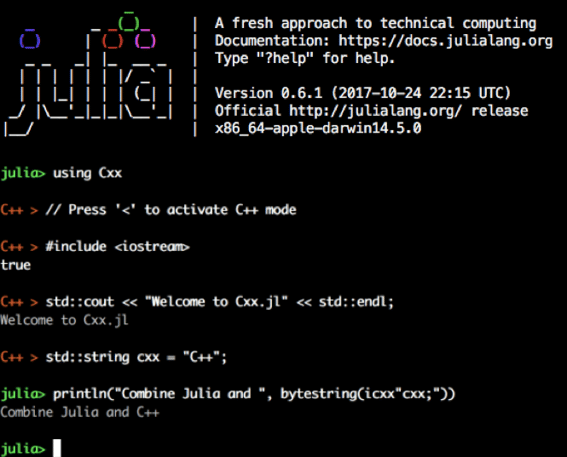Click the "true" output line
The height and width of the screenshot is (457, 567).
(x=16, y=265)
